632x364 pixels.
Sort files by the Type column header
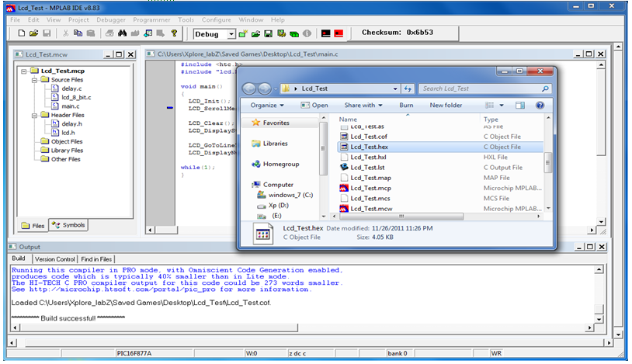pyautogui.click(x=491, y=120)
